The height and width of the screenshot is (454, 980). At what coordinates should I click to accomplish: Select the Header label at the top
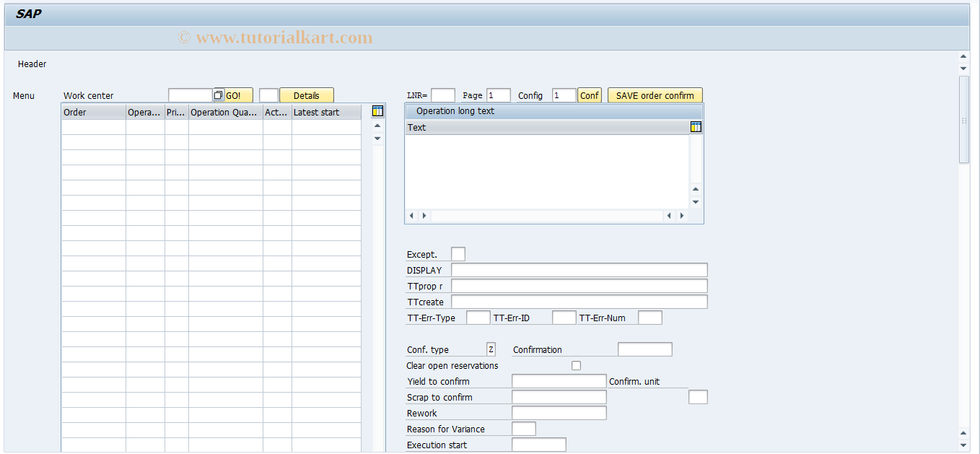[32, 64]
